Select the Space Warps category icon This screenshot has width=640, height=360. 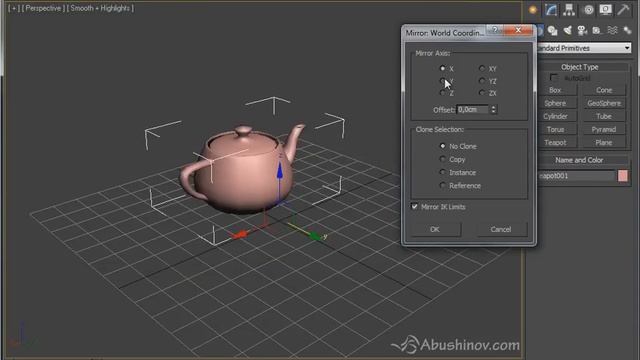click(612, 30)
